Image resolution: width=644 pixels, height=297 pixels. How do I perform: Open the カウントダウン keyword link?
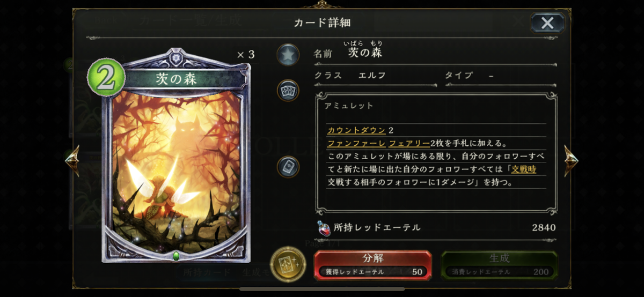click(356, 130)
